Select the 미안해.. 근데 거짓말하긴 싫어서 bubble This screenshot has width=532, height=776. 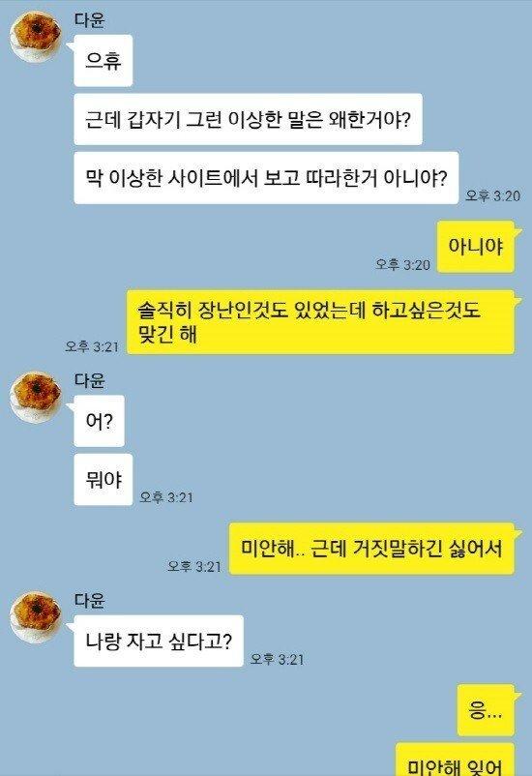click(371, 549)
